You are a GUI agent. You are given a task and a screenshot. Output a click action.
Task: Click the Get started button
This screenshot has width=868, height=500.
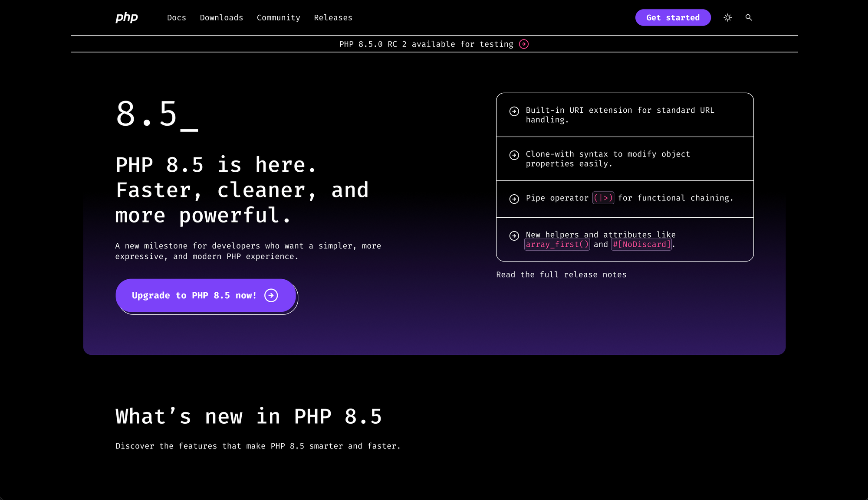673,18
